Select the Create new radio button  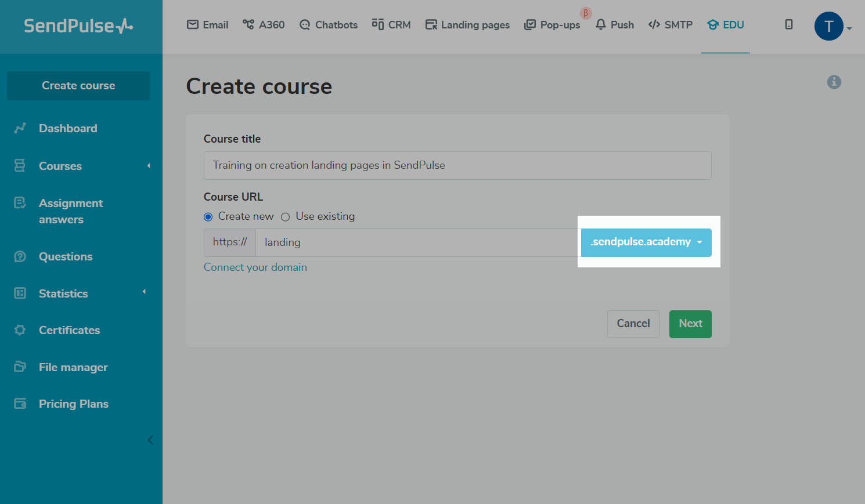[208, 217]
